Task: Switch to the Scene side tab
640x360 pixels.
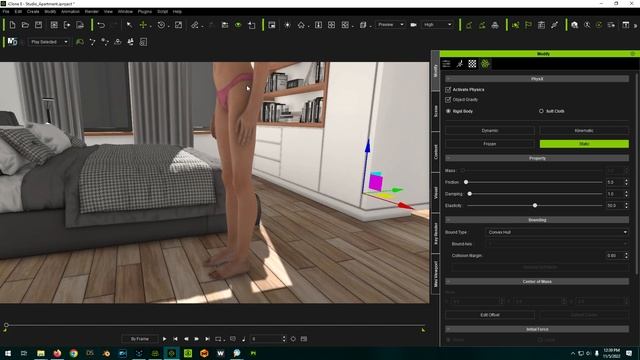Action: 436,111
